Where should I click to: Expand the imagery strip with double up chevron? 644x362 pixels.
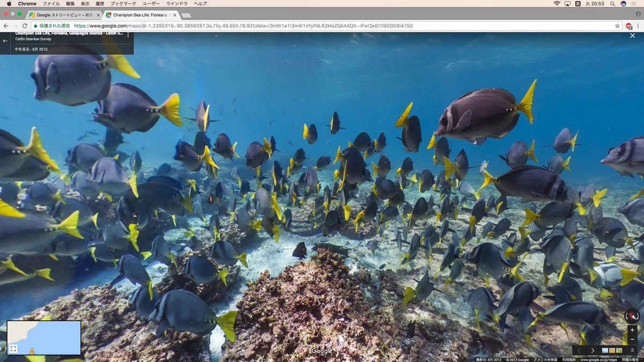tap(632, 350)
